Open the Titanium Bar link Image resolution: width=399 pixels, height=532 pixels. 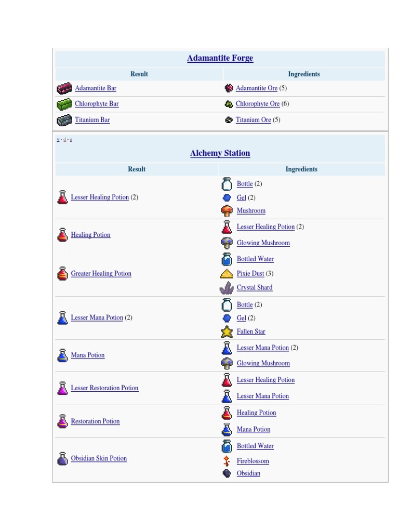click(92, 120)
